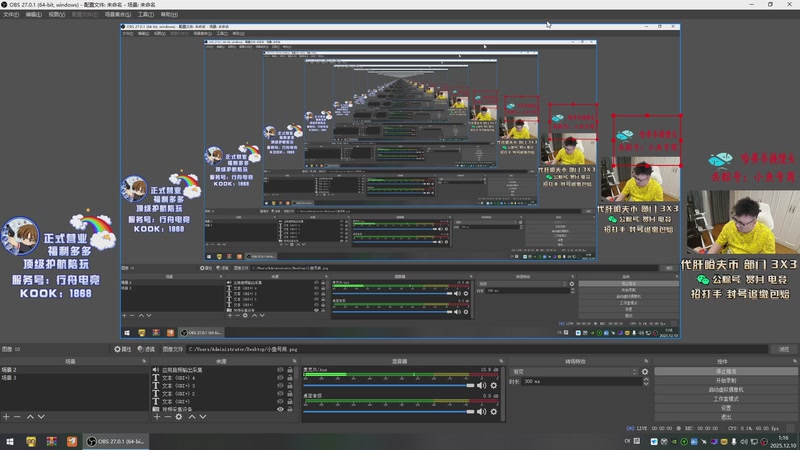This screenshot has height=450, width=800.
Task: Click the image file path field
Action: [x=477, y=349]
